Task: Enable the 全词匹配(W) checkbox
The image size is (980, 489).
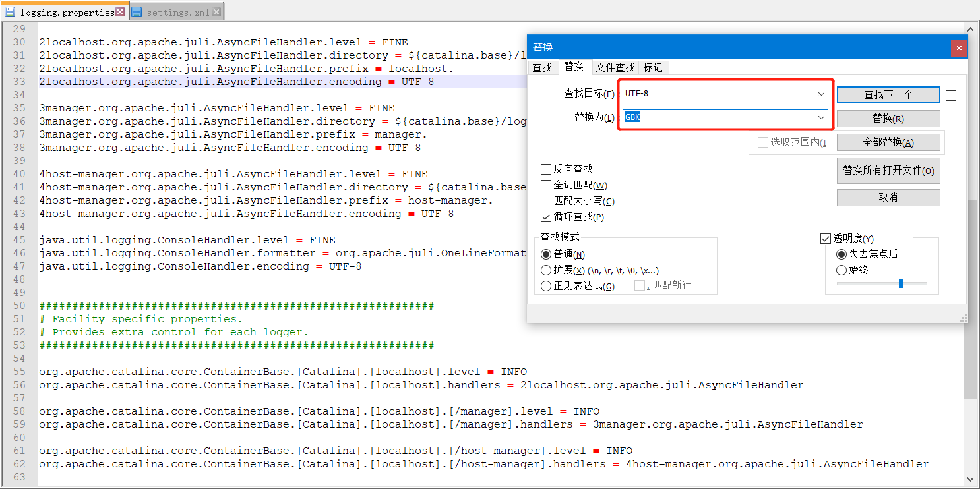Action: click(x=546, y=185)
